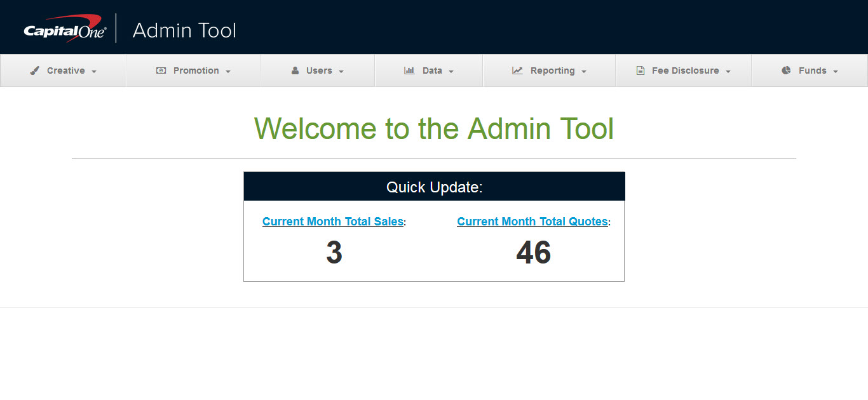Open Current Month Total Sales link
This screenshot has height=400, width=868.
(x=332, y=222)
